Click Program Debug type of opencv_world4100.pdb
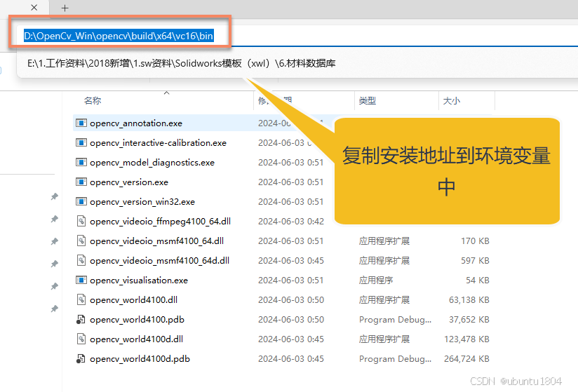The width and height of the screenshot is (578, 392). click(395, 320)
